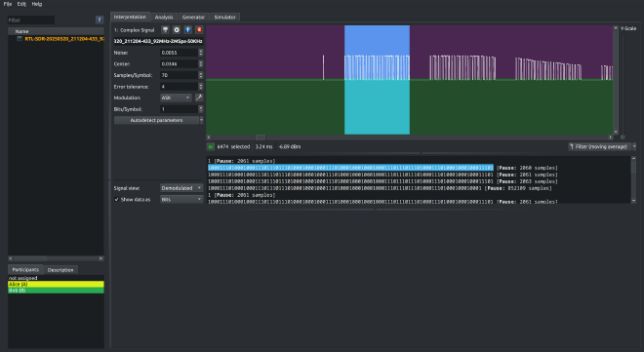644x352 pixels.
Task: Click the Samples/Symbol value field 70
Action: click(x=180, y=75)
